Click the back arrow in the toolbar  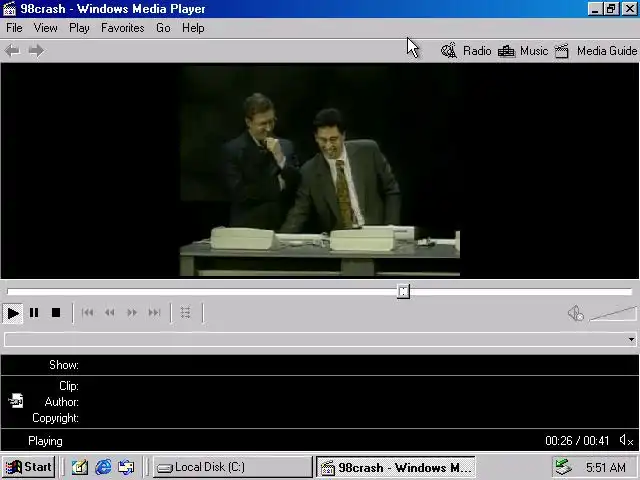coord(12,51)
